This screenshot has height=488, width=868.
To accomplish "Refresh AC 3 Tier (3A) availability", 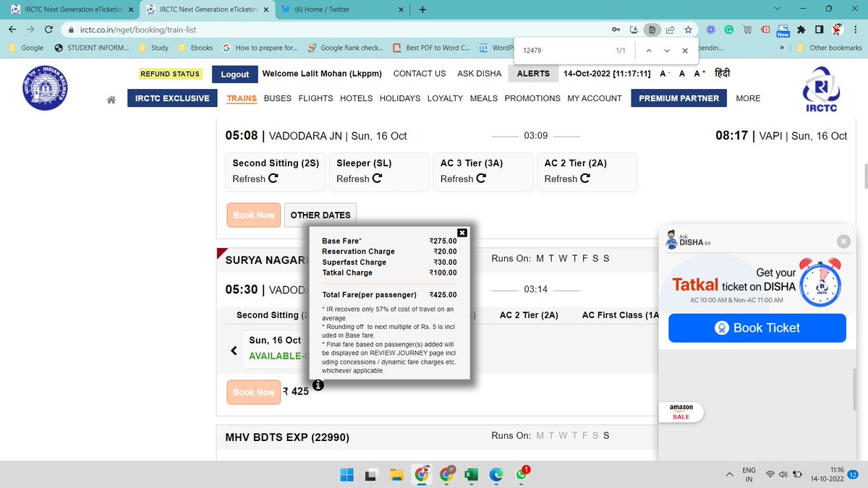I will 481,179.
